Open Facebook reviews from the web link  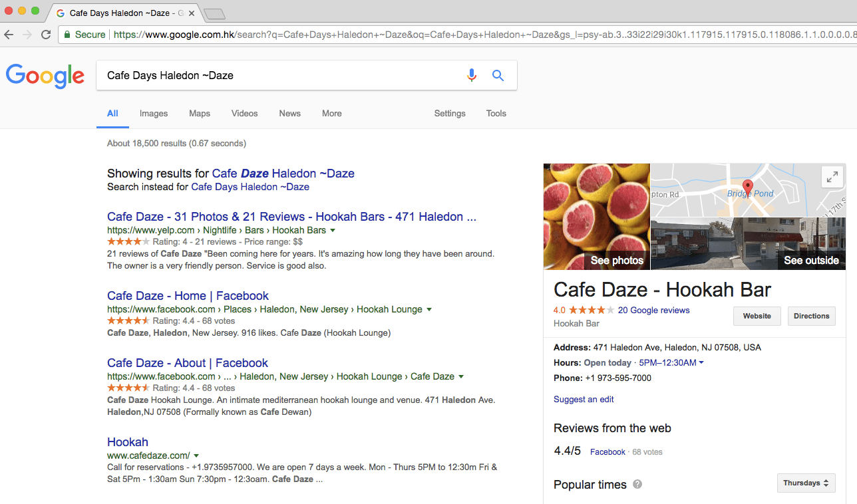tap(607, 452)
